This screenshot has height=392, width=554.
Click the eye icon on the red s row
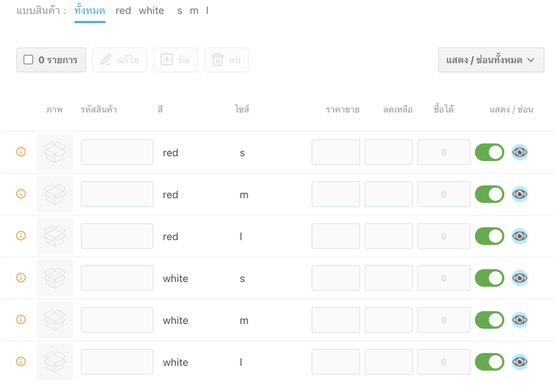[519, 152]
